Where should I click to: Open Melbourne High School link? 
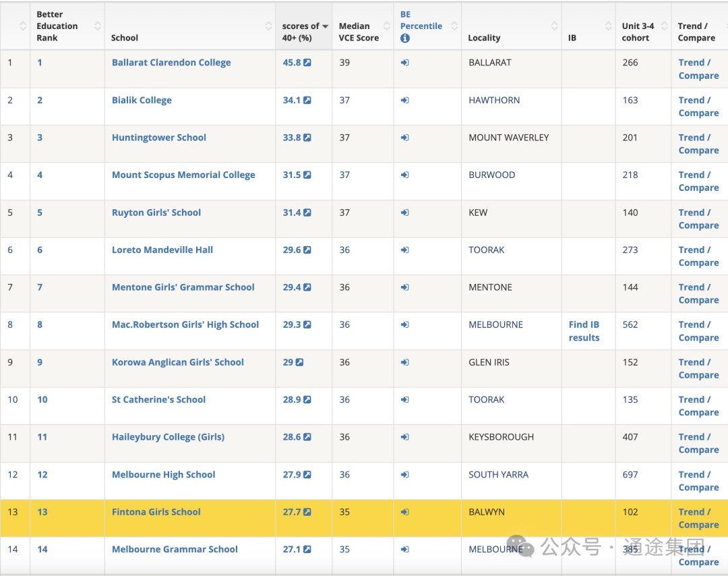163,475
